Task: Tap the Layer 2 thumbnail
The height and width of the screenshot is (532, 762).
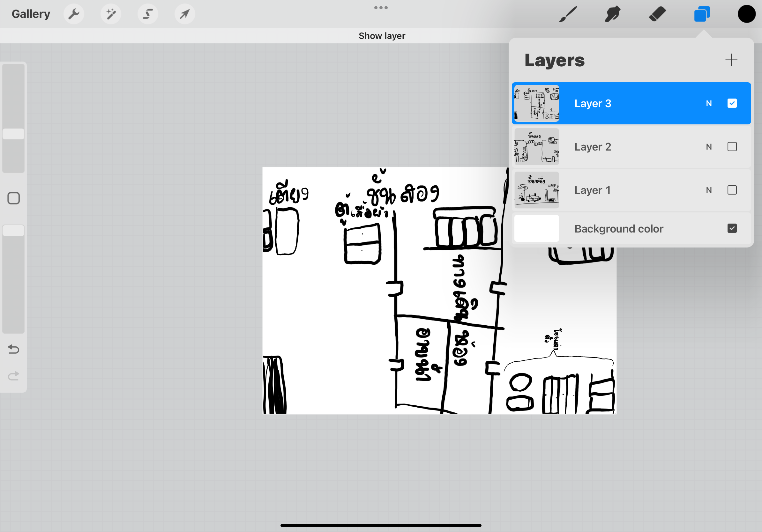Action: [x=536, y=147]
